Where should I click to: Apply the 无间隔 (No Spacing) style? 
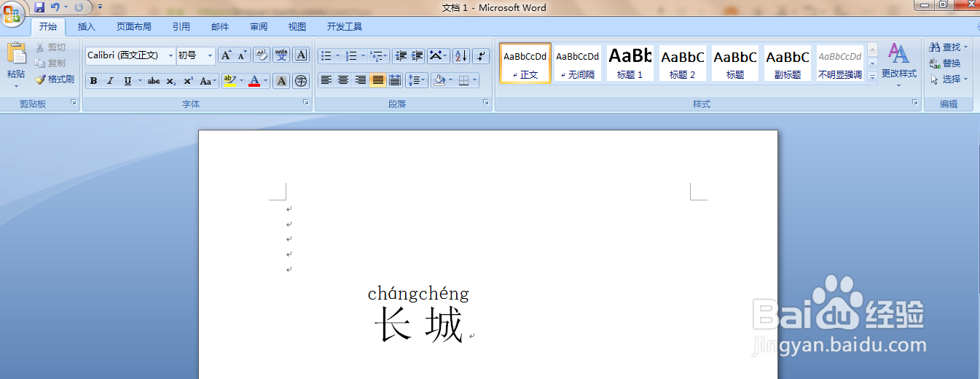(x=578, y=63)
